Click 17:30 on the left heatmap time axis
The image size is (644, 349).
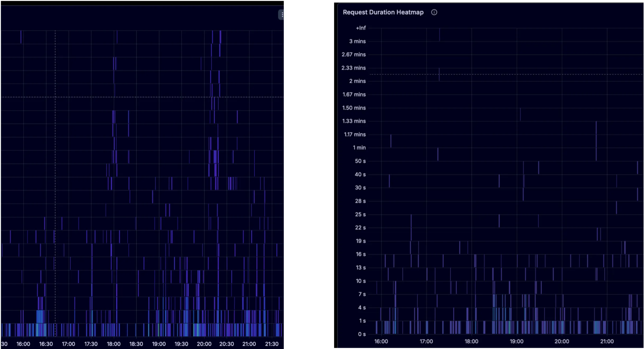[91, 344]
